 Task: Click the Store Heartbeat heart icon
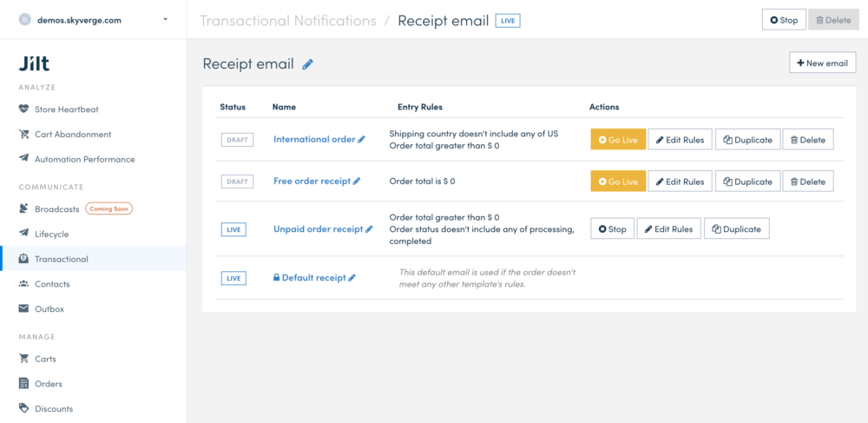(23, 109)
